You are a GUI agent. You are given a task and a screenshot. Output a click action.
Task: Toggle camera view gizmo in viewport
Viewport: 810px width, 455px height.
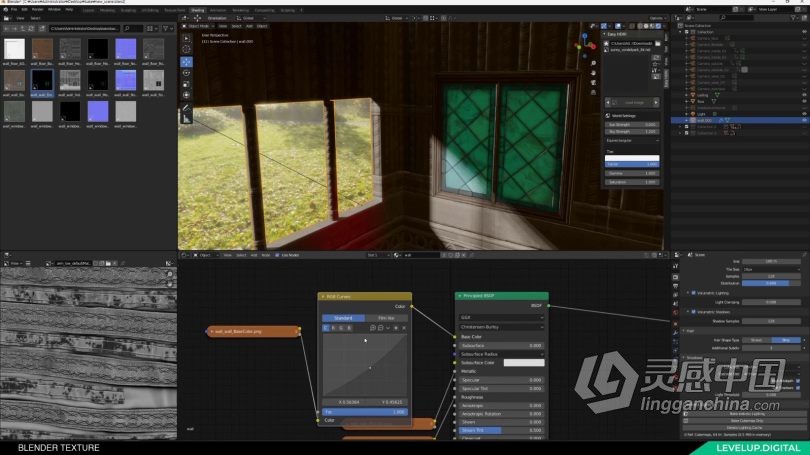tap(594, 83)
